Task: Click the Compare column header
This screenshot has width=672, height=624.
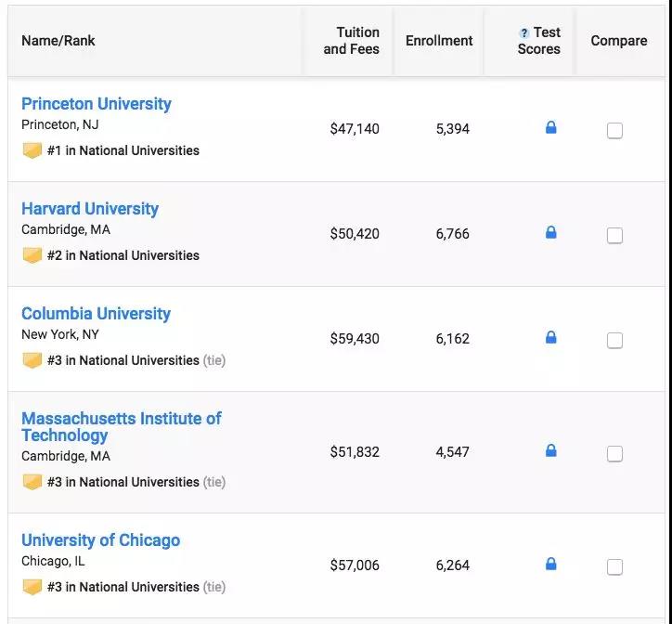Action: coord(619,41)
